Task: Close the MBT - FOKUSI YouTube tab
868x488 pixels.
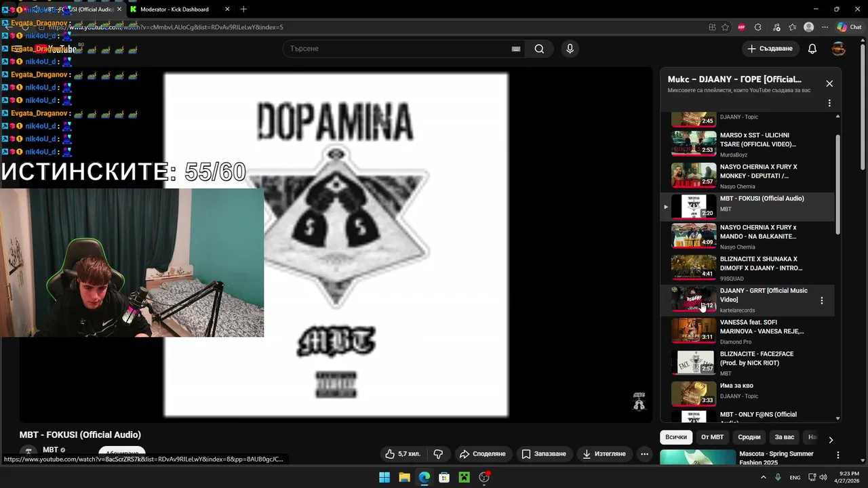Action: pyautogui.click(x=119, y=9)
